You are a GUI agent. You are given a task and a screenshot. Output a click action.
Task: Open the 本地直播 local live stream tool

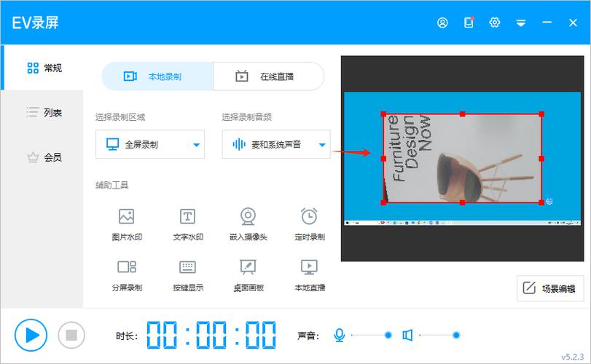(309, 267)
